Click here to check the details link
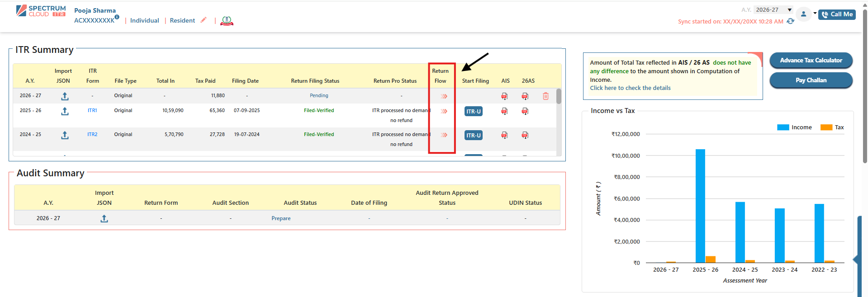The height and width of the screenshot is (297, 868). (x=630, y=88)
